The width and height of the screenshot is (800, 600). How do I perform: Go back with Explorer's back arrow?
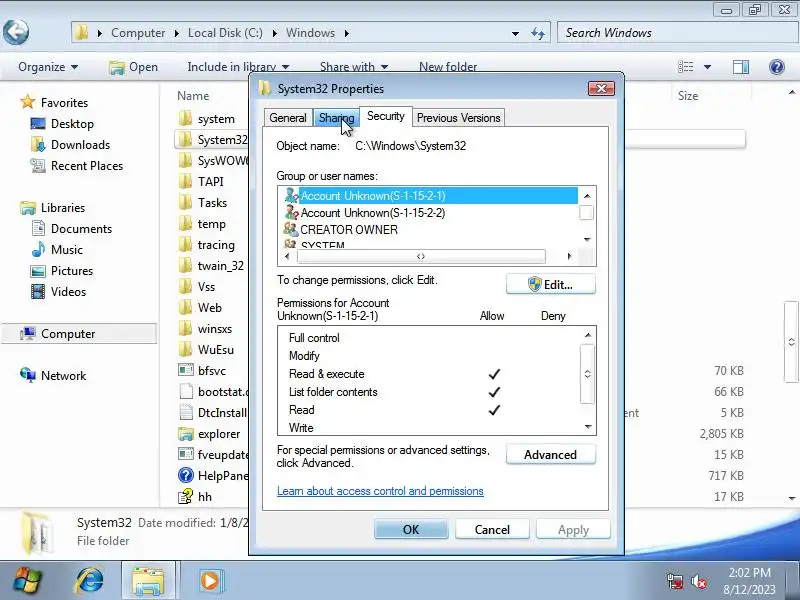[16, 32]
